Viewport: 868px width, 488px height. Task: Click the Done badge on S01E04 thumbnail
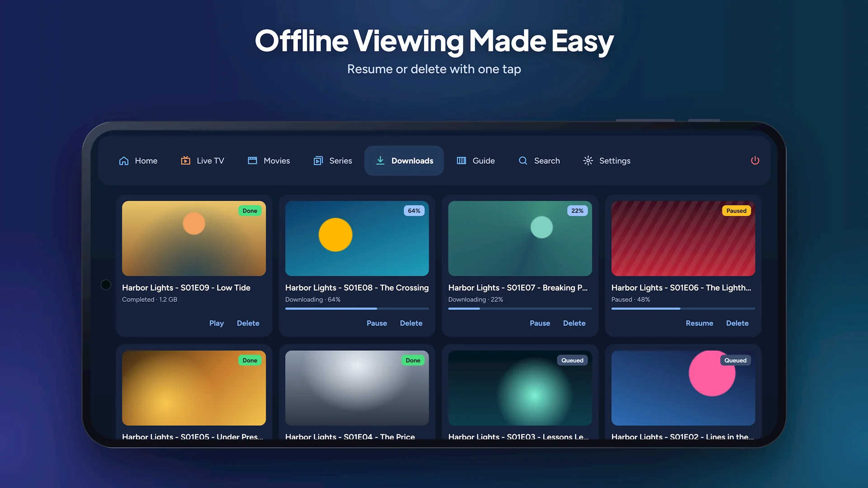pyautogui.click(x=413, y=360)
